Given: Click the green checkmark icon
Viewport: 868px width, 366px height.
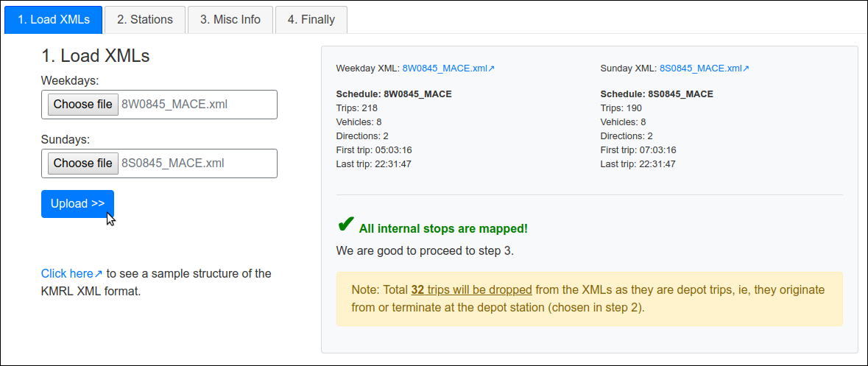Looking at the screenshot, I should coord(345,225).
